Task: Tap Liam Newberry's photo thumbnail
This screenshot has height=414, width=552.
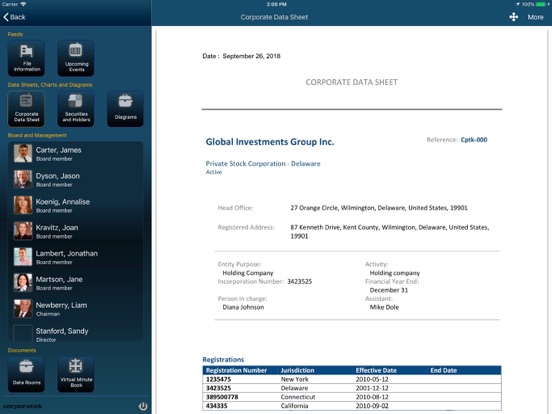Action: [23, 308]
